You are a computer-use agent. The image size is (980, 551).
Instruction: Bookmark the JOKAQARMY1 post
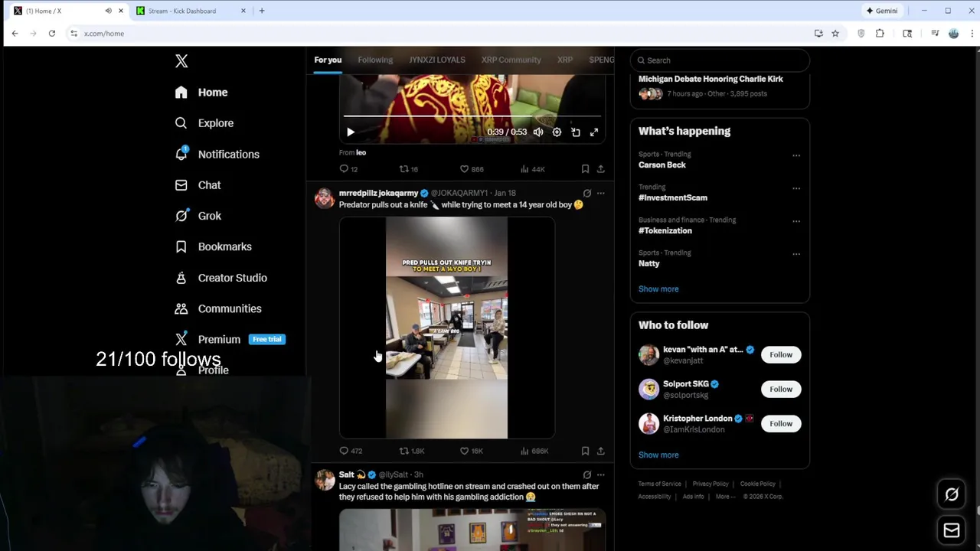click(585, 451)
